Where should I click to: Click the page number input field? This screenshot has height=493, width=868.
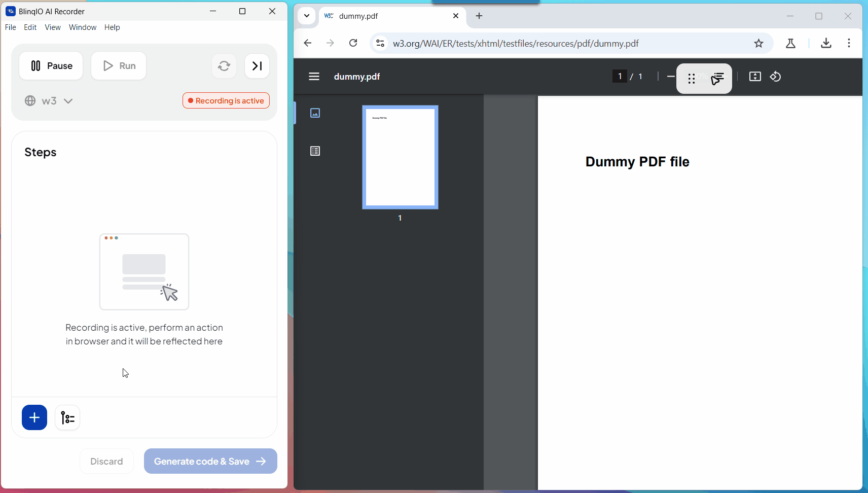coord(621,76)
